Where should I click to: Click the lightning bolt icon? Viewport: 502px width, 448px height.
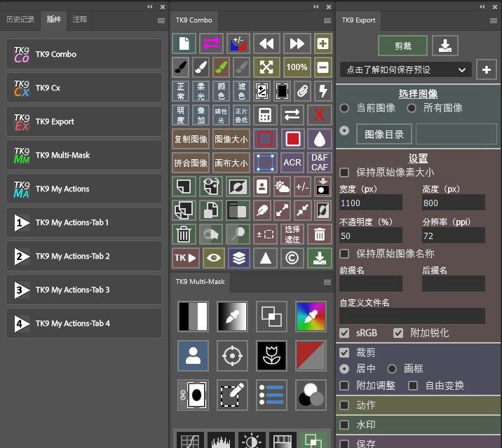point(323,91)
